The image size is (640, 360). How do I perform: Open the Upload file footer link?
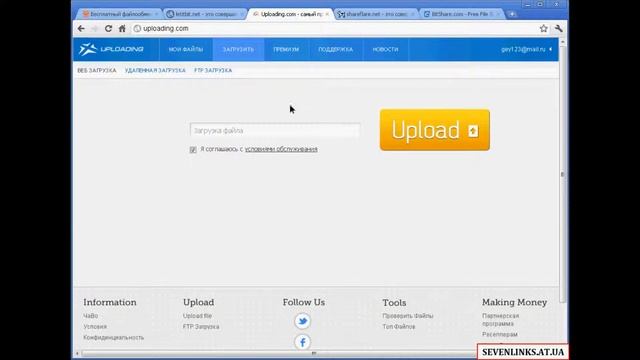click(x=197, y=316)
